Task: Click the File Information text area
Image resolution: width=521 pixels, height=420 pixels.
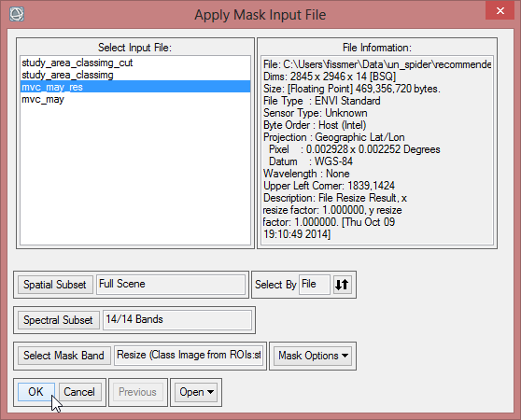Action: (x=377, y=150)
